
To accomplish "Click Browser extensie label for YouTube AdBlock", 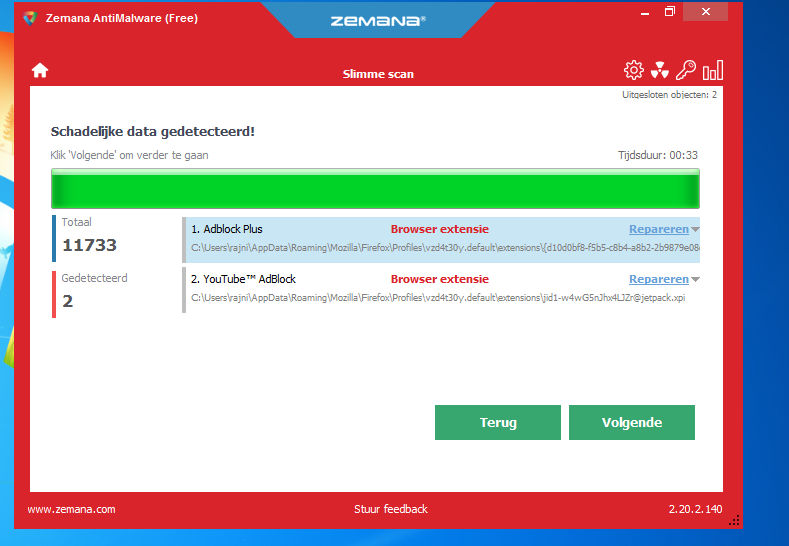I will pos(440,279).
